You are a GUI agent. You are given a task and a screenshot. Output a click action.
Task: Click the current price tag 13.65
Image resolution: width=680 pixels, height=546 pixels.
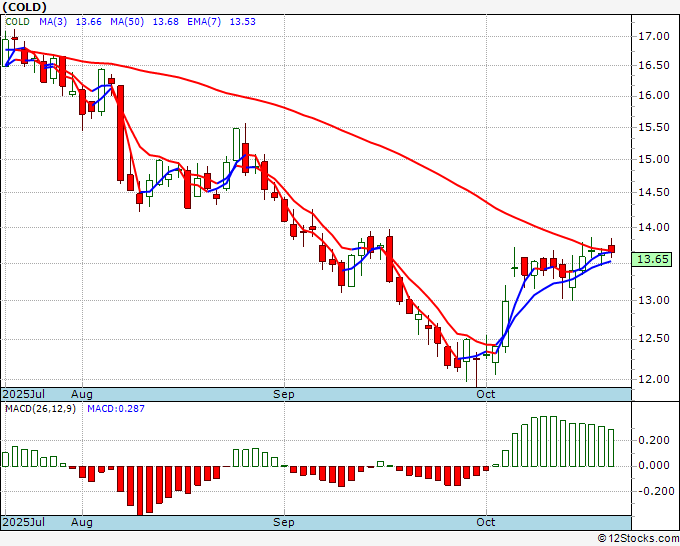point(652,259)
